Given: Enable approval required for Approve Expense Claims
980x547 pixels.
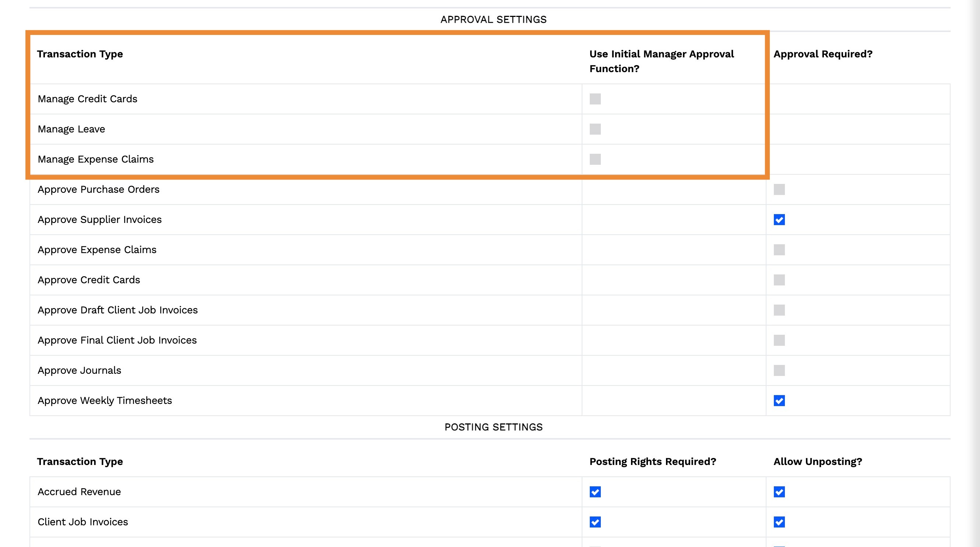Looking at the screenshot, I should pyautogui.click(x=779, y=250).
